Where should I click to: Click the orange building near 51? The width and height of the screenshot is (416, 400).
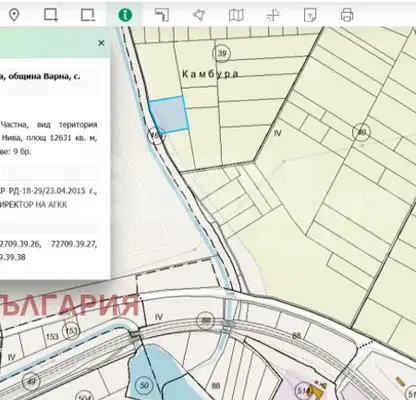coord(315,391)
